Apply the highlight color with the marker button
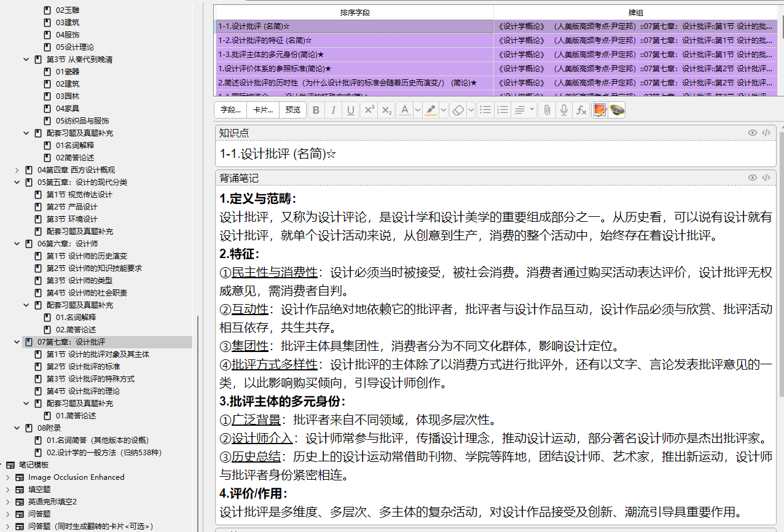Image resolution: width=784 pixels, height=532 pixels. 430,110
